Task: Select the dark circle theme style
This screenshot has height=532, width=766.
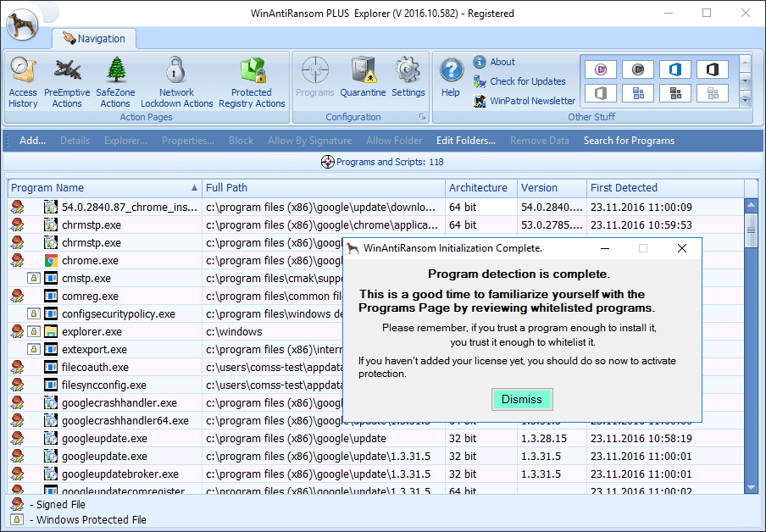Action: [638, 69]
